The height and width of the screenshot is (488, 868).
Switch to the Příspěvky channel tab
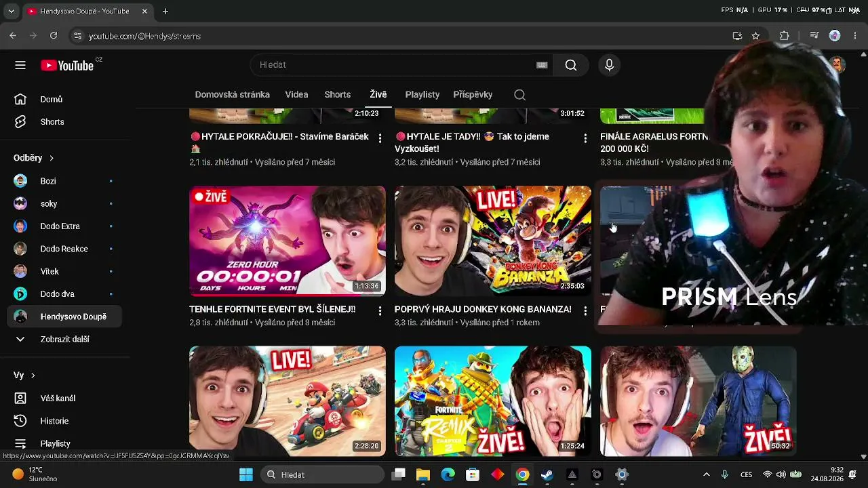[x=473, y=95]
